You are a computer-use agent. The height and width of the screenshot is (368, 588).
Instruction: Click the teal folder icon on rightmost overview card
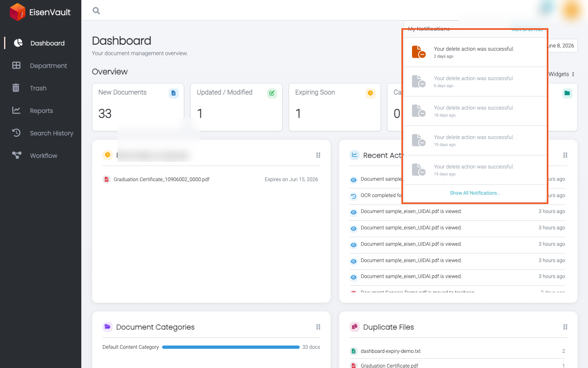pos(567,93)
